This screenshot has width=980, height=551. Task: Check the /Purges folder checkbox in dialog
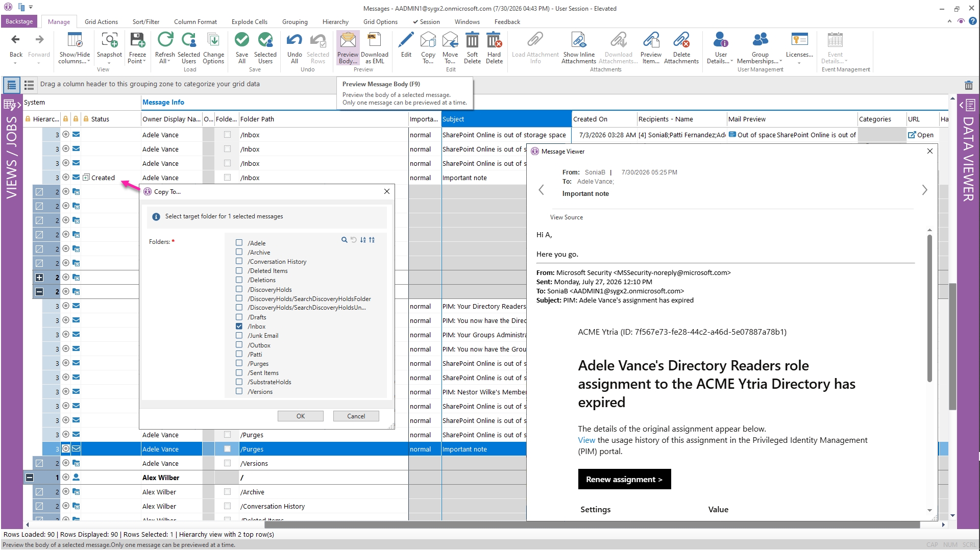tap(239, 363)
